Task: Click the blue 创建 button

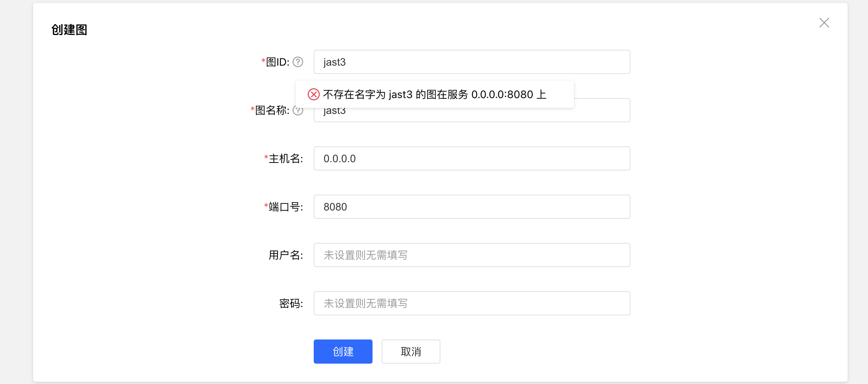Action: coord(343,352)
